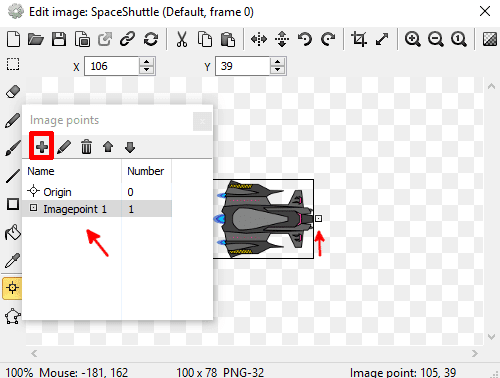
Task: Select Imagepoint 1 in the list
Action: (97, 209)
